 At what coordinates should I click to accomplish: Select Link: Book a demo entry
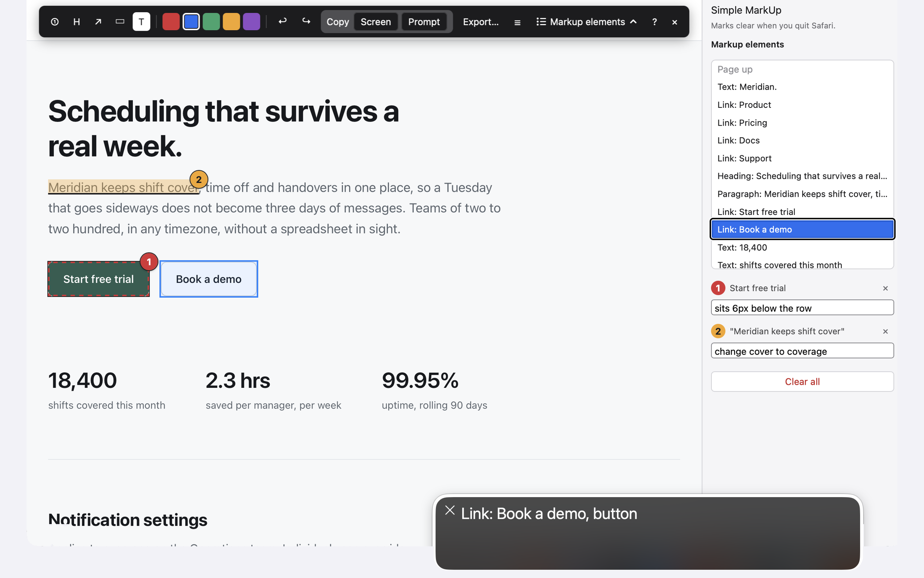click(802, 229)
